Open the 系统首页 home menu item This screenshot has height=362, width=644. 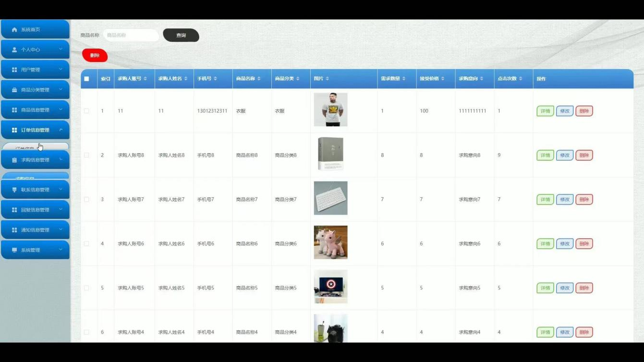click(35, 29)
